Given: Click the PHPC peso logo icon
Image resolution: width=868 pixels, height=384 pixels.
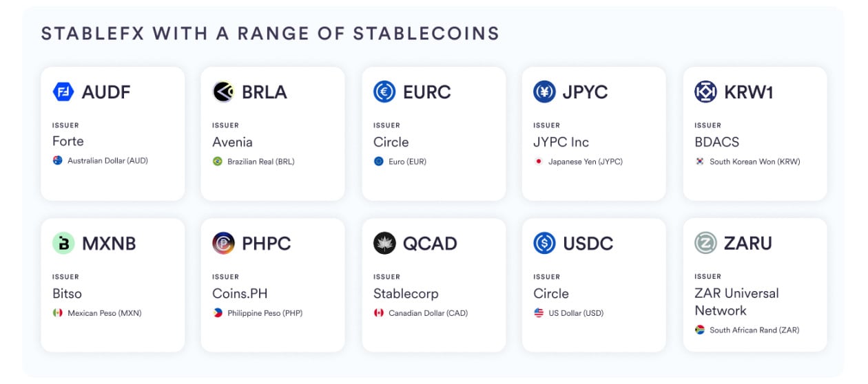Looking at the screenshot, I should (223, 243).
